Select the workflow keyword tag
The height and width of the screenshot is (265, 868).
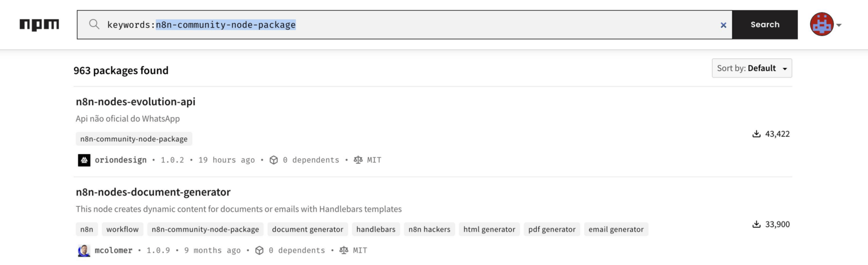(x=122, y=229)
